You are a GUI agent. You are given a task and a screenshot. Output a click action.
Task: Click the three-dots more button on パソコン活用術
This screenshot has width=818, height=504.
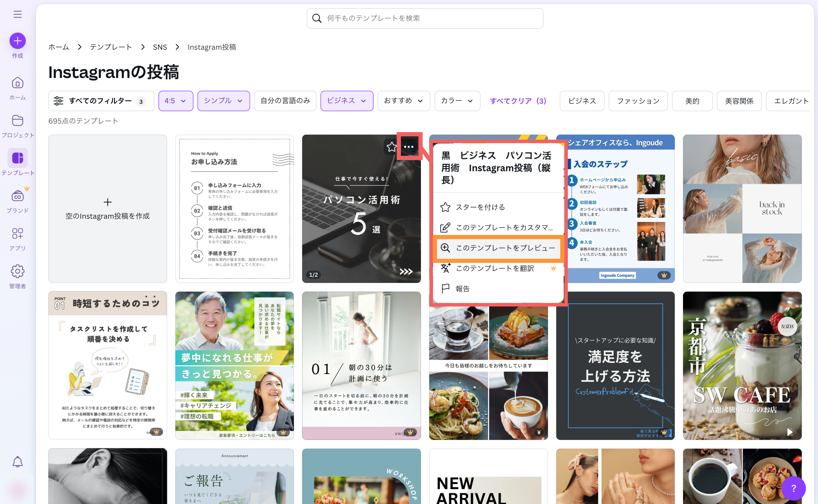click(409, 147)
